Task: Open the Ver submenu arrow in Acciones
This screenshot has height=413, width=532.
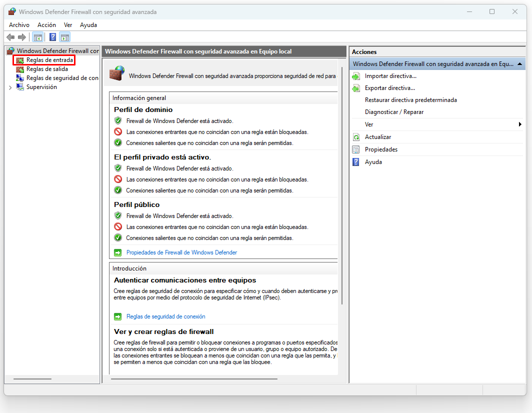Action: coord(520,124)
